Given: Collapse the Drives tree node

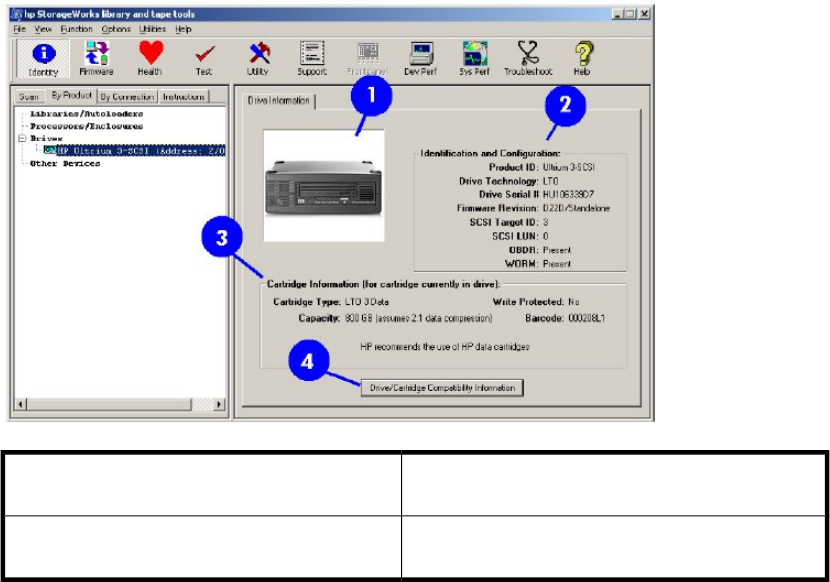Looking at the screenshot, I should pyautogui.click(x=22, y=138).
